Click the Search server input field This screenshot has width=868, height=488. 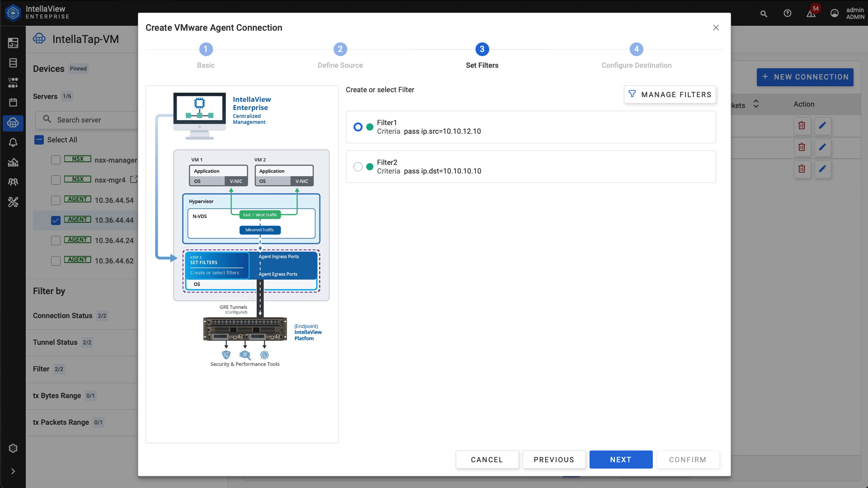pos(90,120)
